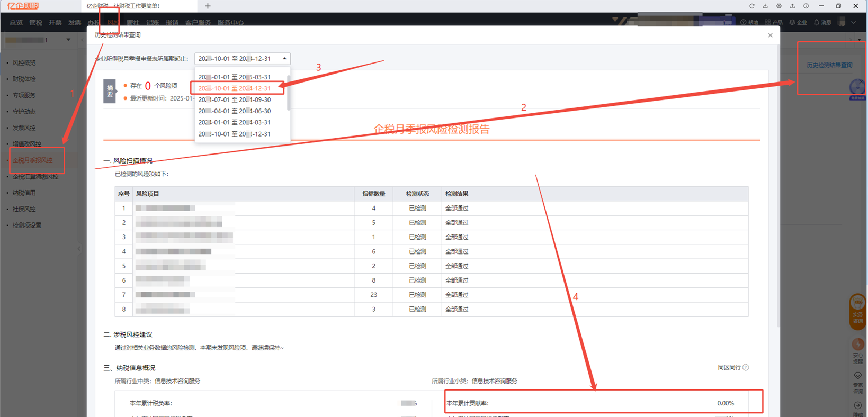Screen dimensions: 868x417
Task: Open the 开票 menu
Action: [55, 22]
